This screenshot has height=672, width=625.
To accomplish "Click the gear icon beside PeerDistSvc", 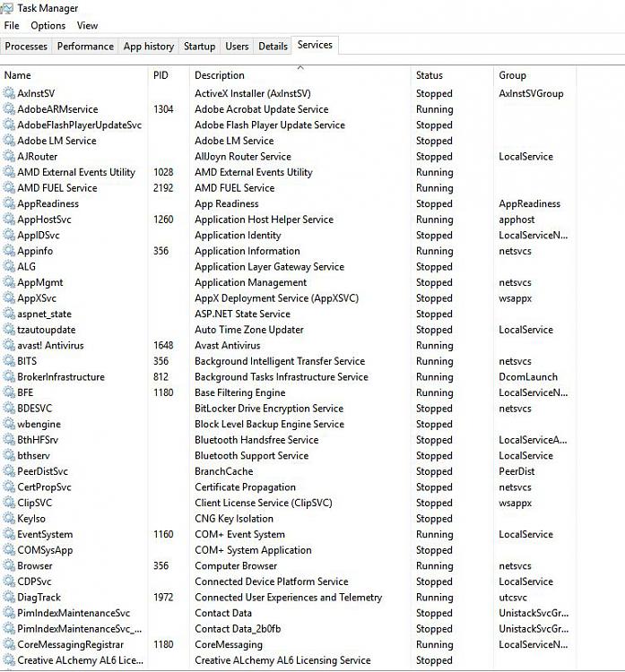I will coord(9,471).
